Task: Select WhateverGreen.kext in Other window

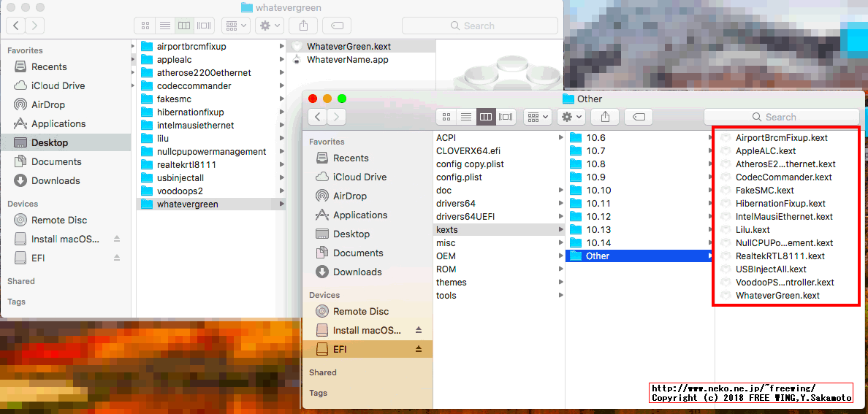Action: [x=777, y=296]
